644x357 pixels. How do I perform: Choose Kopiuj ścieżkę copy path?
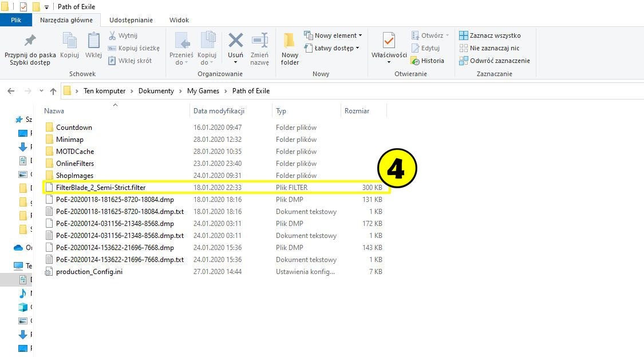click(133, 48)
